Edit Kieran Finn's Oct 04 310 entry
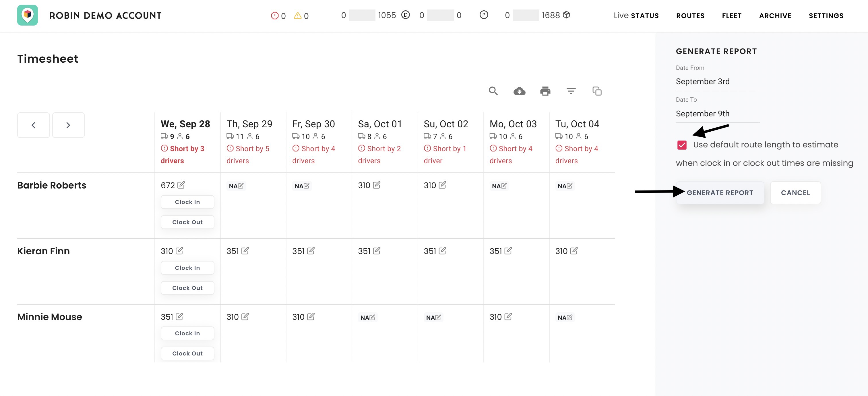 pyautogui.click(x=574, y=251)
